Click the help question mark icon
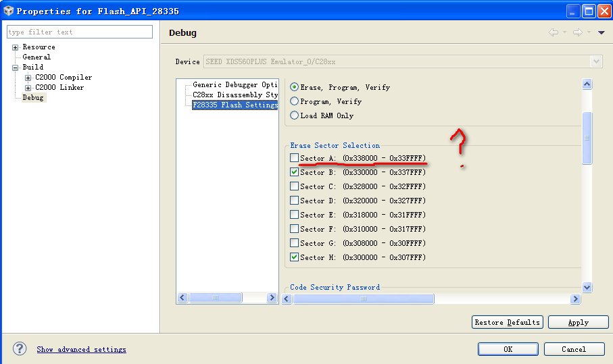Image resolution: width=613 pixels, height=364 pixels. point(20,348)
